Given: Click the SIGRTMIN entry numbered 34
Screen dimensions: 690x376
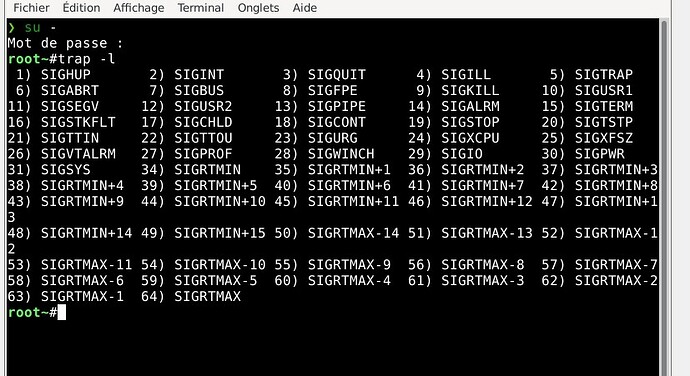Looking at the screenshot, I should click(x=207, y=170).
